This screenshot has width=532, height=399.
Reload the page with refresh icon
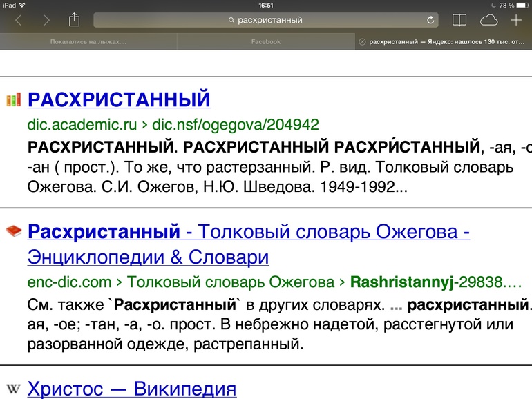click(x=430, y=20)
